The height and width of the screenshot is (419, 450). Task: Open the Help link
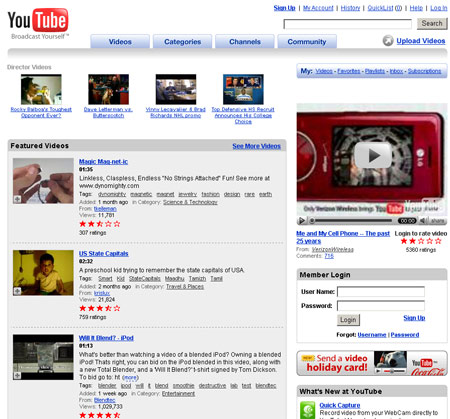point(416,8)
